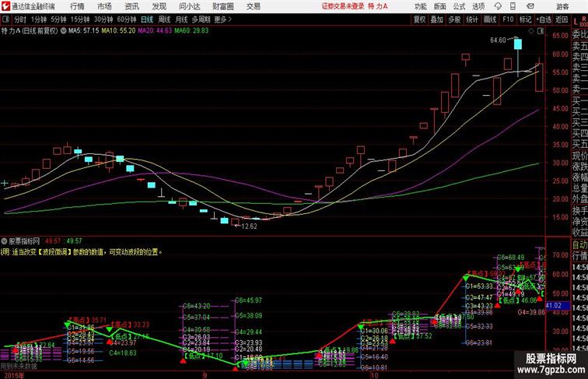Click the 游客 user account label
The width and height of the screenshot is (588, 379).
(562, 6)
